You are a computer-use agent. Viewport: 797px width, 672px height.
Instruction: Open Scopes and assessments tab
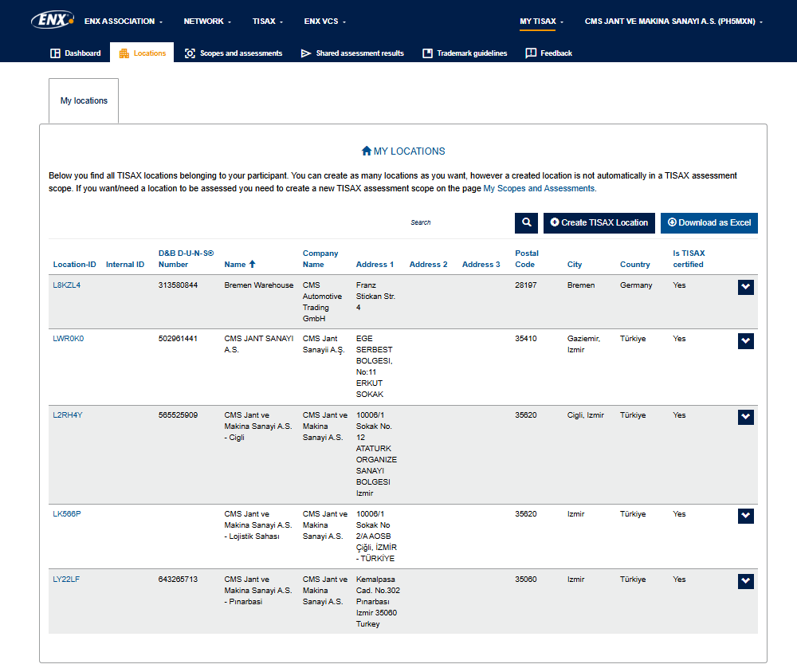(234, 53)
